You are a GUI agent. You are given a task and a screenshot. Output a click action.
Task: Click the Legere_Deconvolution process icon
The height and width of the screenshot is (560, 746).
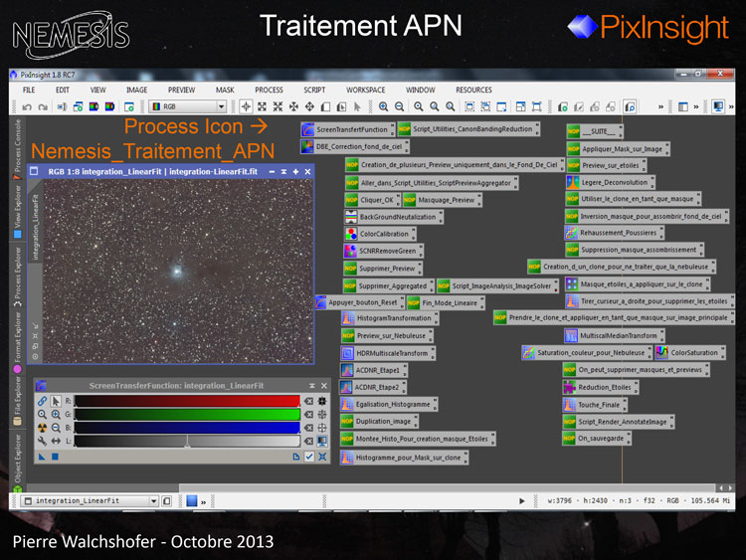point(610,182)
